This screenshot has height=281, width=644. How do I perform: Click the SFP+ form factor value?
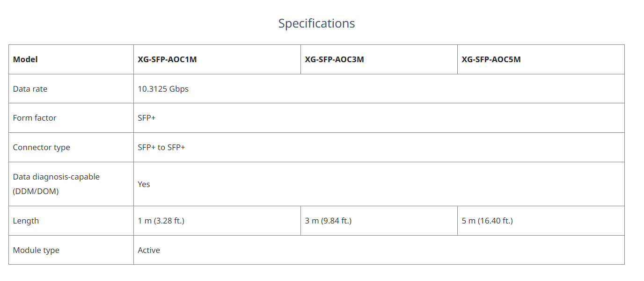tap(146, 118)
